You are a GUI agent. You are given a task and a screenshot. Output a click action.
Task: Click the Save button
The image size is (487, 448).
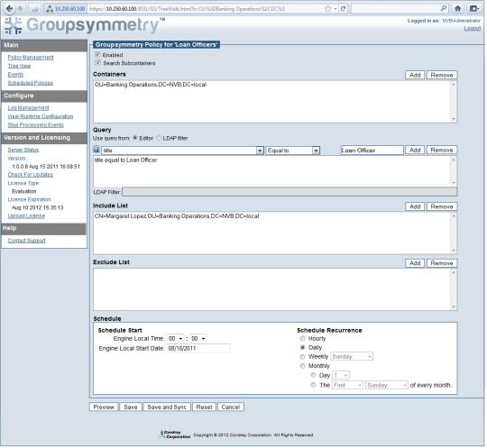[x=131, y=407]
